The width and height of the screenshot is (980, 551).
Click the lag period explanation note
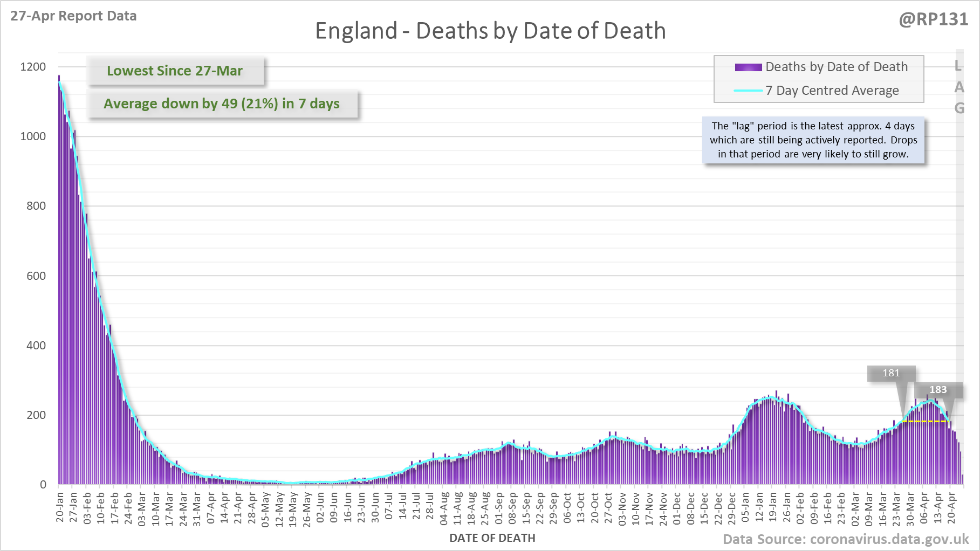coord(813,140)
